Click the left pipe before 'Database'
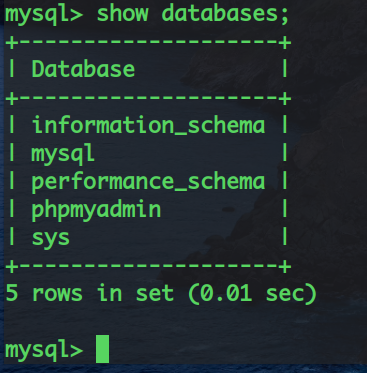367x373 pixels. [12, 69]
